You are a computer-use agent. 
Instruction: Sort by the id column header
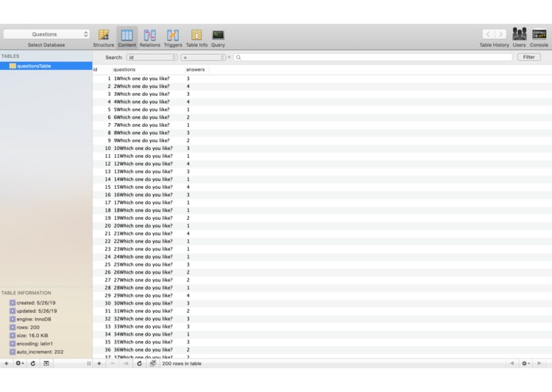(x=102, y=70)
